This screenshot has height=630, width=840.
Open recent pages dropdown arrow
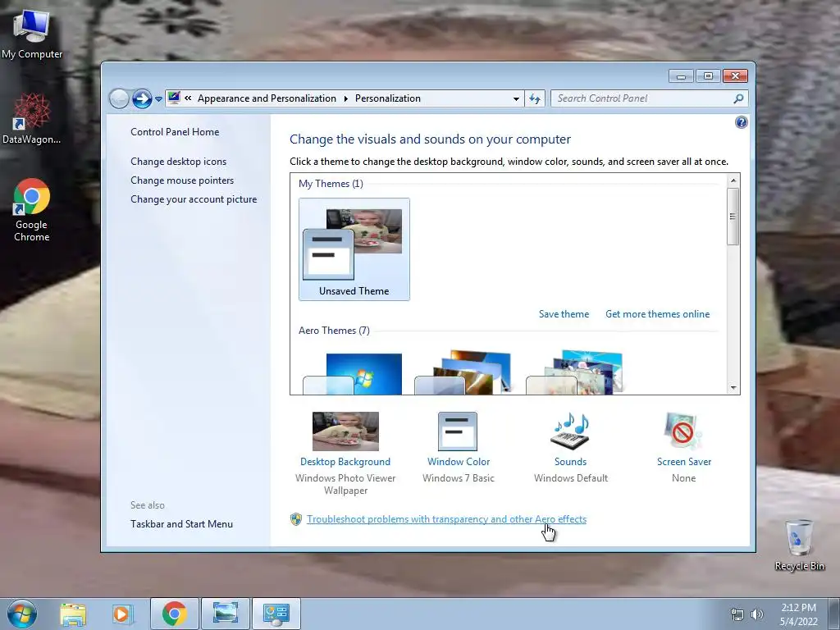(158, 99)
